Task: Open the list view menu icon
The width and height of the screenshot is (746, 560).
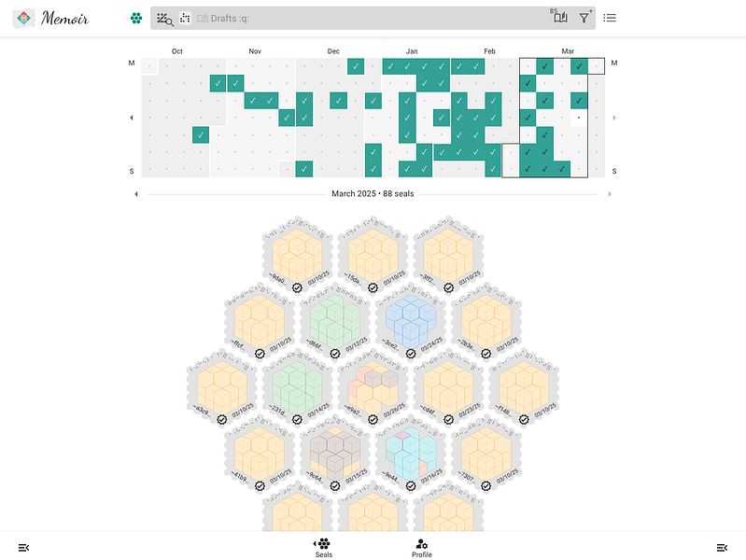Action: pyautogui.click(x=610, y=18)
